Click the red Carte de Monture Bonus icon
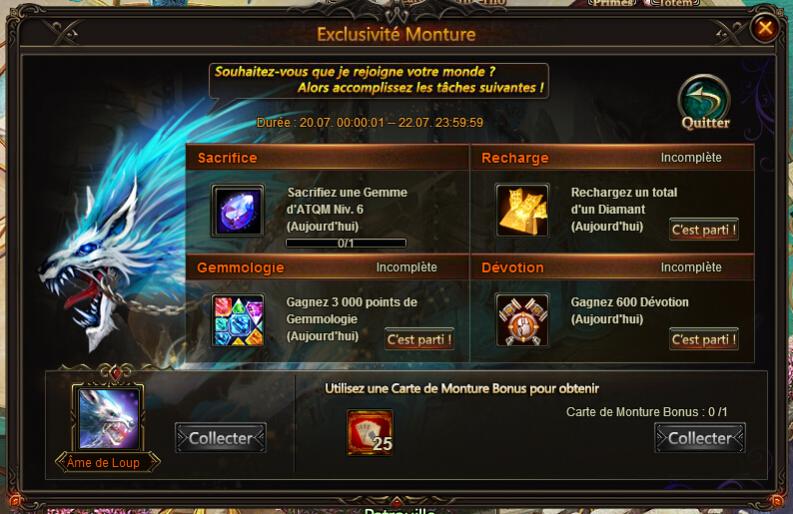 (370, 433)
